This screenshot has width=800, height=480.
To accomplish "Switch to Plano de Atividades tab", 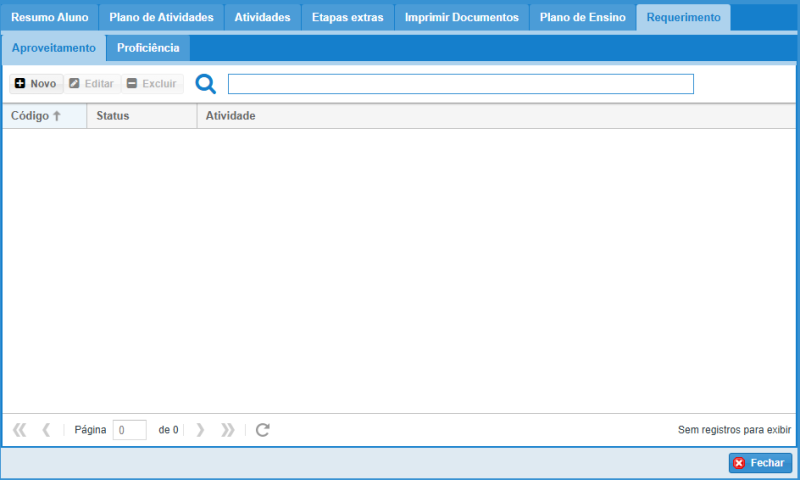I will pos(161,18).
